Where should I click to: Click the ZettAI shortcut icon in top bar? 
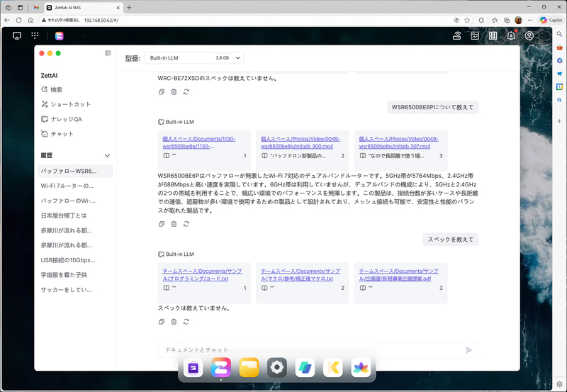[60, 36]
